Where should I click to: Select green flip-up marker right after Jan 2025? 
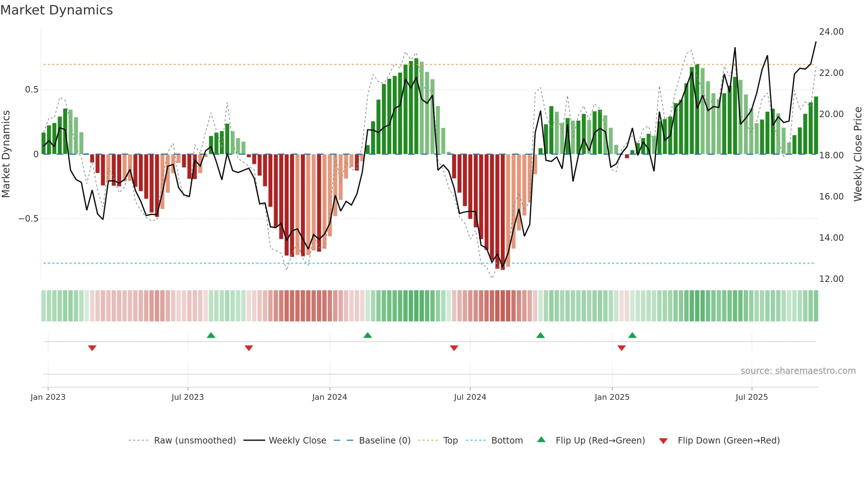tap(633, 335)
